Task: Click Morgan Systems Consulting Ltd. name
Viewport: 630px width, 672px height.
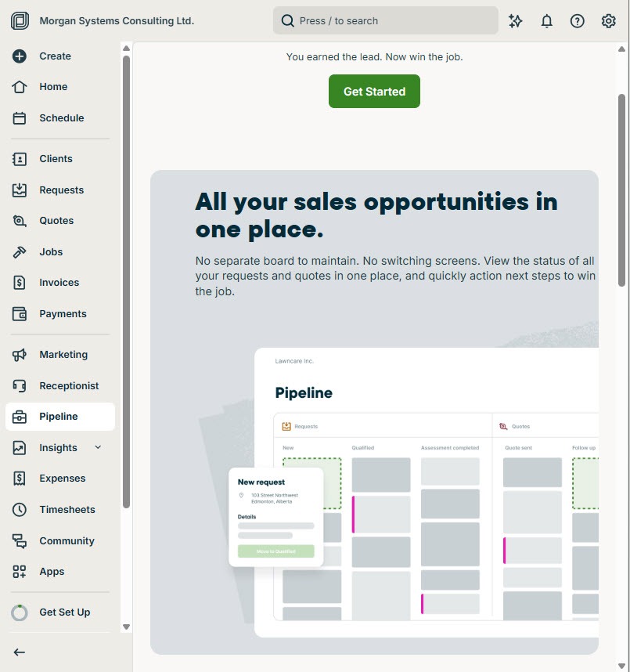Action: pyautogui.click(x=117, y=20)
